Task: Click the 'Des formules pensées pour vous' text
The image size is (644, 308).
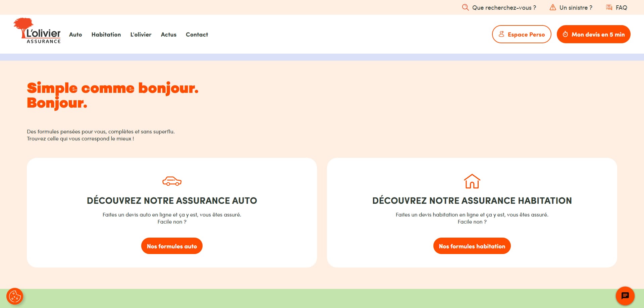Action: coord(101,135)
